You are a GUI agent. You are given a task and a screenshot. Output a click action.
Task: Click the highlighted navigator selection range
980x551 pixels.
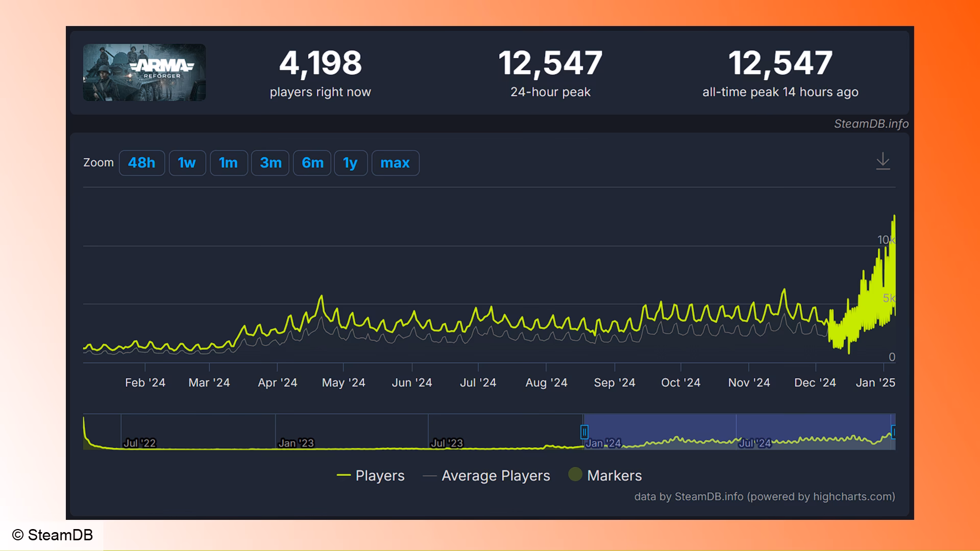coord(739,432)
